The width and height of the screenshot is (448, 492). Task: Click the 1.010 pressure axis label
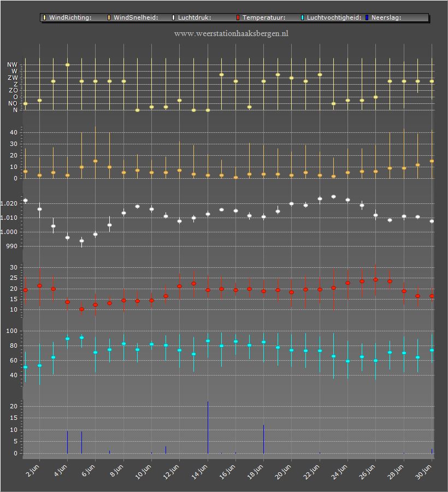(9, 218)
